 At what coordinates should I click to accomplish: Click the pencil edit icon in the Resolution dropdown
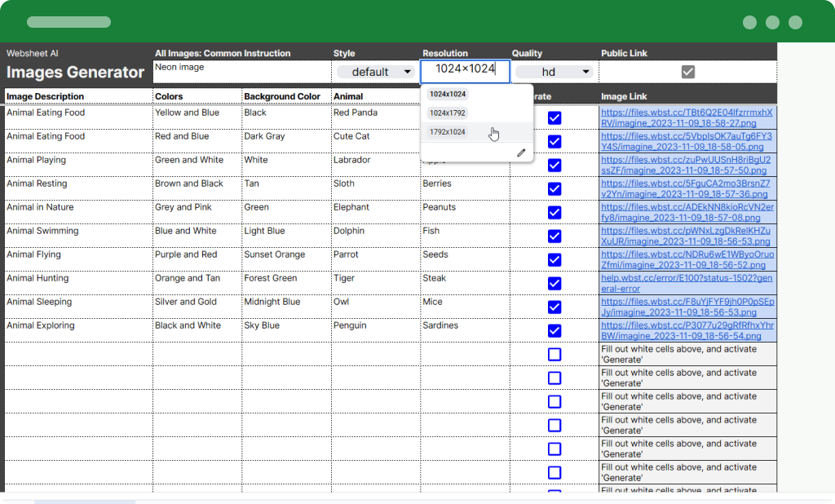tap(521, 153)
